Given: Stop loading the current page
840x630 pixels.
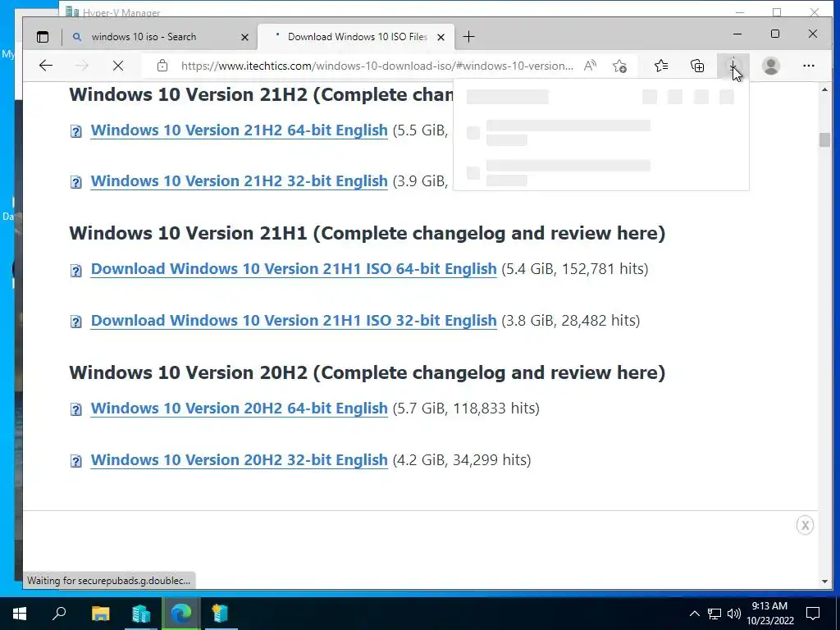Looking at the screenshot, I should tap(118, 66).
